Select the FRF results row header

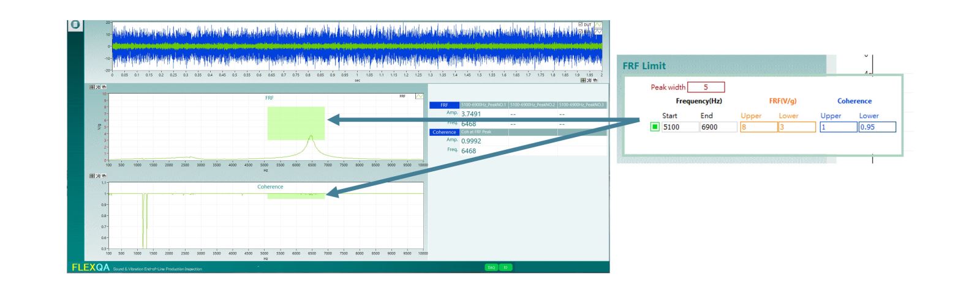tap(444, 105)
